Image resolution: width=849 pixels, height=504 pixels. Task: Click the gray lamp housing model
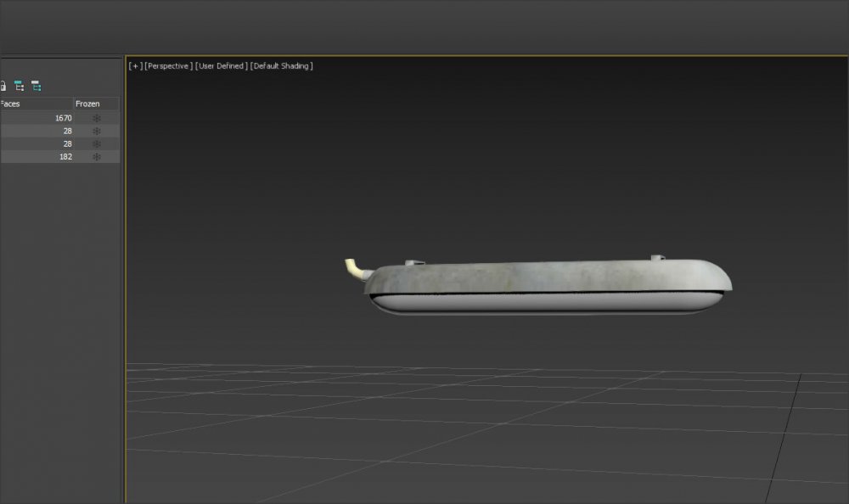pos(543,277)
